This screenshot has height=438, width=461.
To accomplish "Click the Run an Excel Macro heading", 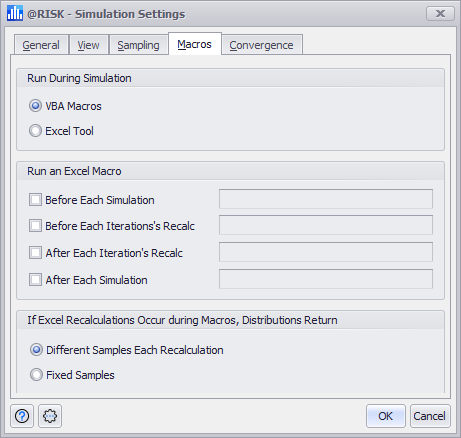I will click(74, 171).
